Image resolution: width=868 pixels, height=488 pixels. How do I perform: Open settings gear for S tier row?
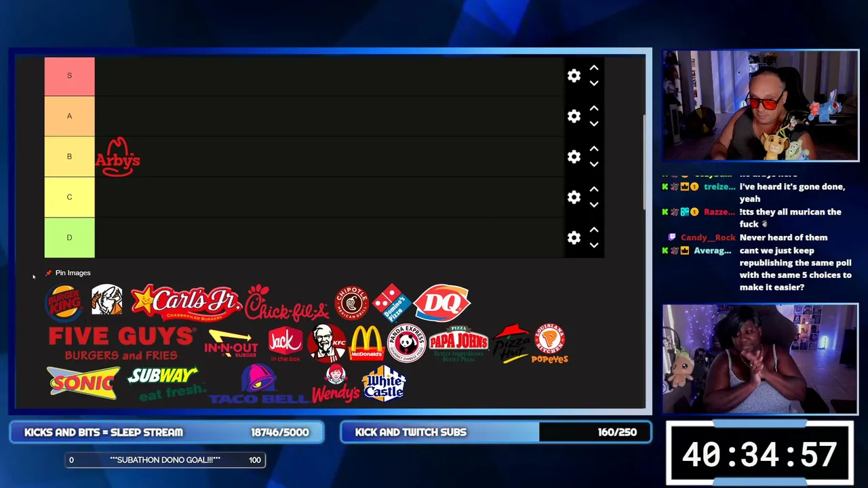(574, 75)
